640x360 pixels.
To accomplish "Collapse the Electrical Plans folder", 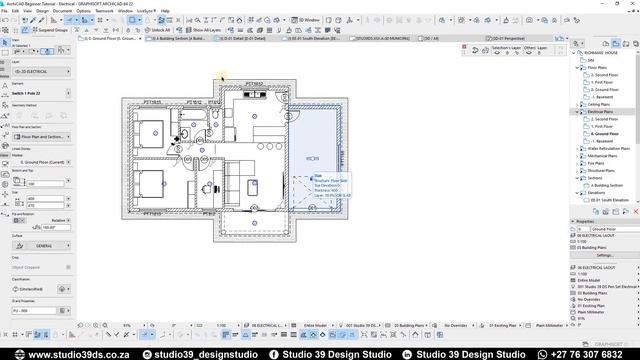I will point(577,112).
